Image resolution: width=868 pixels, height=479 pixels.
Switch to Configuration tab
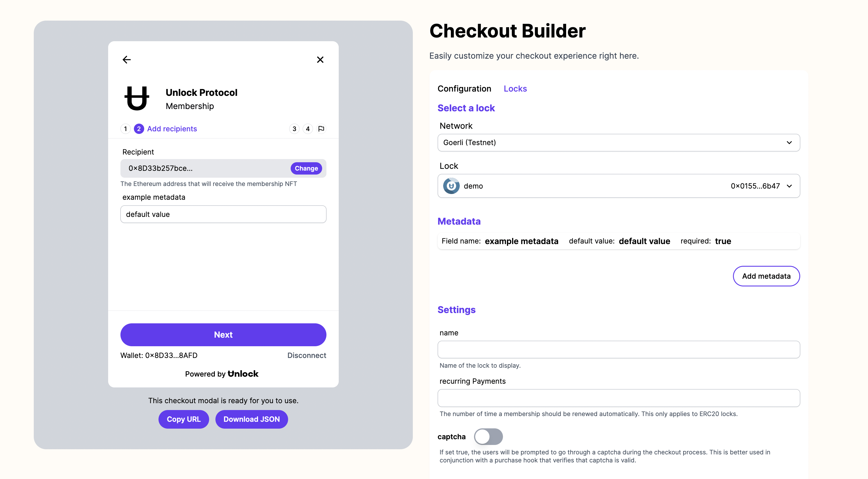coord(464,88)
